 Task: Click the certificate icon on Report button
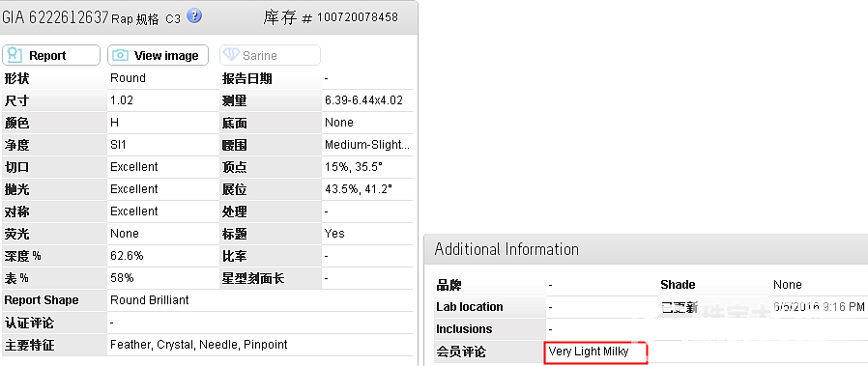tap(14, 55)
